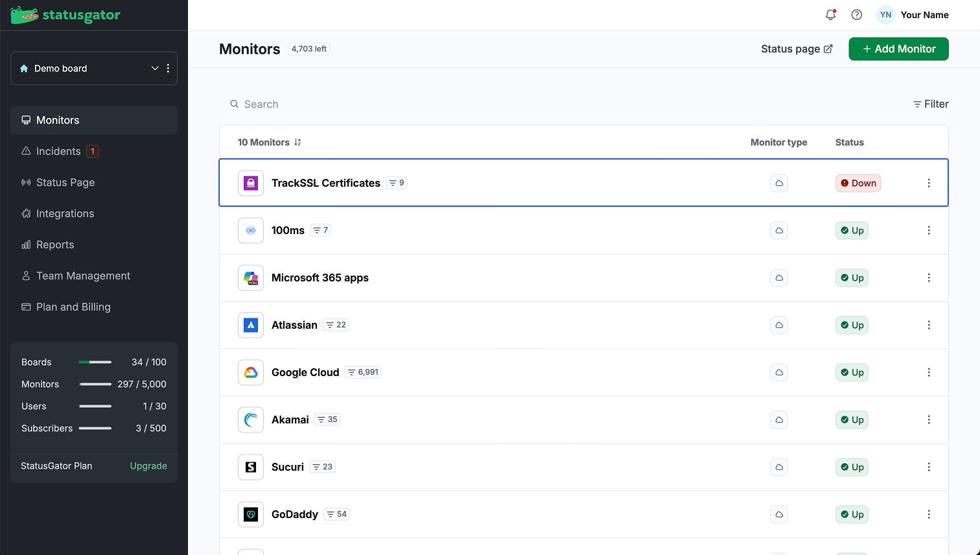
Task: Click the Akamai logo icon
Action: click(251, 419)
